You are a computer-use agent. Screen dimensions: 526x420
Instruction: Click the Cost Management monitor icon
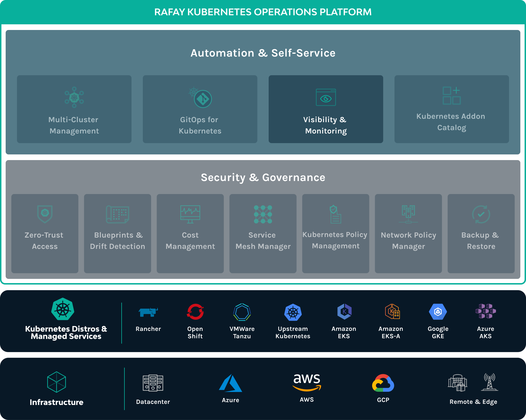(x=190, y=214)
